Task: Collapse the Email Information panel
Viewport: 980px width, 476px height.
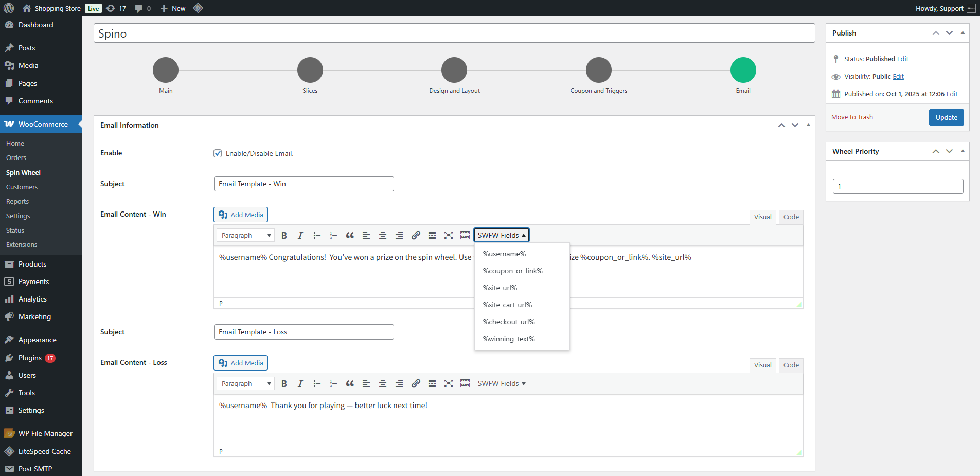Action: pos(808,125)
